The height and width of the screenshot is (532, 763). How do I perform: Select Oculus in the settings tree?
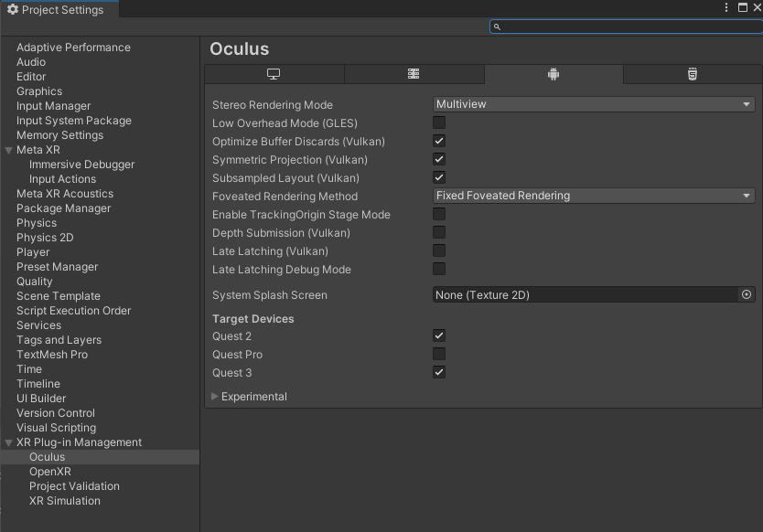pyautogui.click(x=48, y=457)
